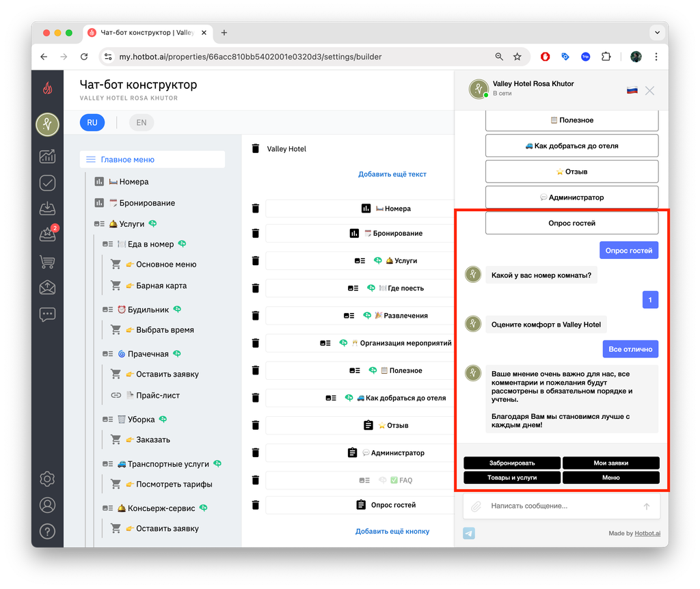Click Меню button in chat
Screen dimensions: 700x589
[610, 478]
